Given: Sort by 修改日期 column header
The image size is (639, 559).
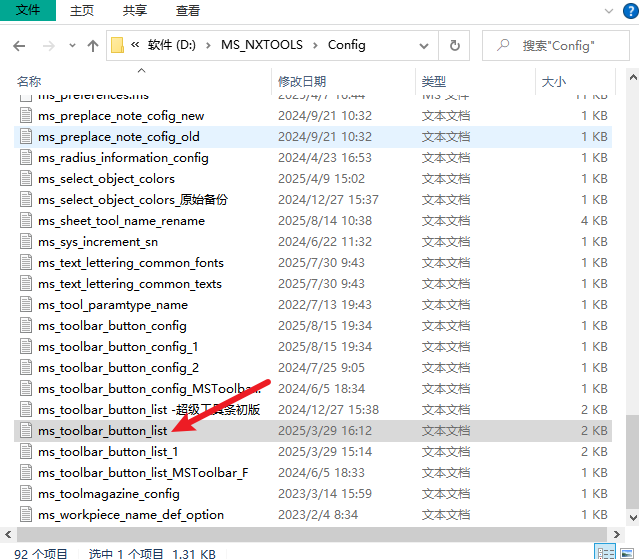Looking at the screenshot, I should (302, 81).
